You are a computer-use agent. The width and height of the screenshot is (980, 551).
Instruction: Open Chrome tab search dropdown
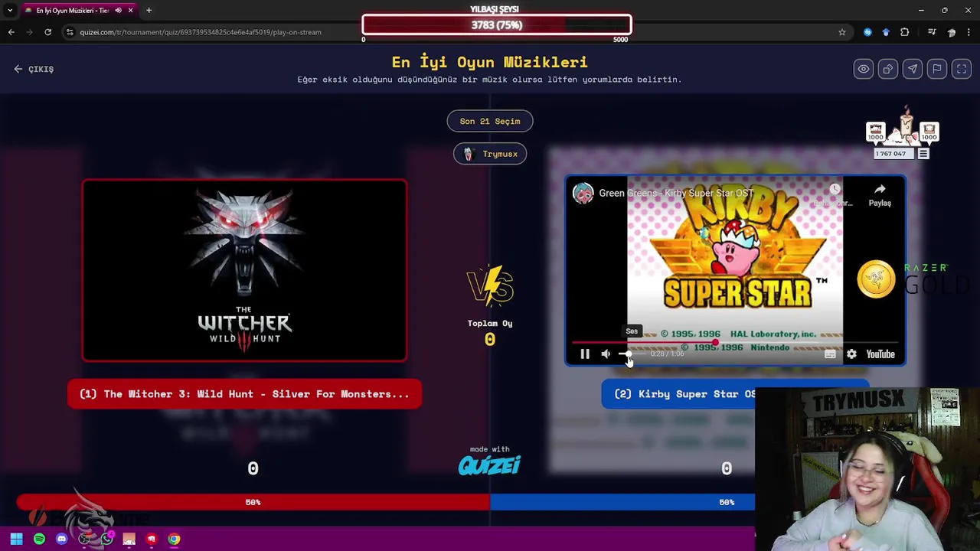(x=10, y=10)
